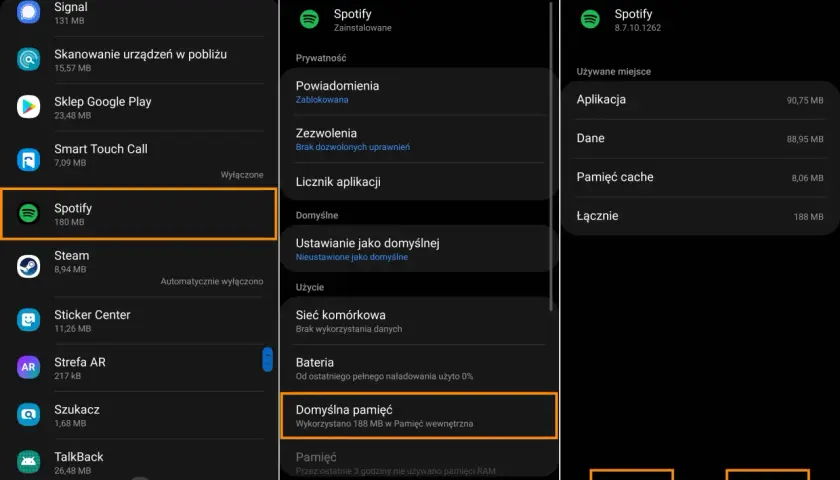This screenshot has width=840, height=480.
Task: Tap the Prywatność section header
Action: (x=321, y=58)
